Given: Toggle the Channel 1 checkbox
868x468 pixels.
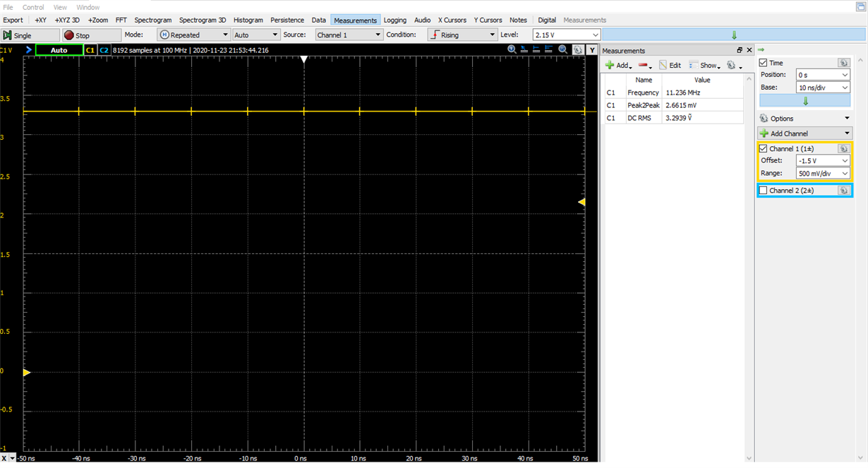Looking at the screenshot, I should [763, 149].
